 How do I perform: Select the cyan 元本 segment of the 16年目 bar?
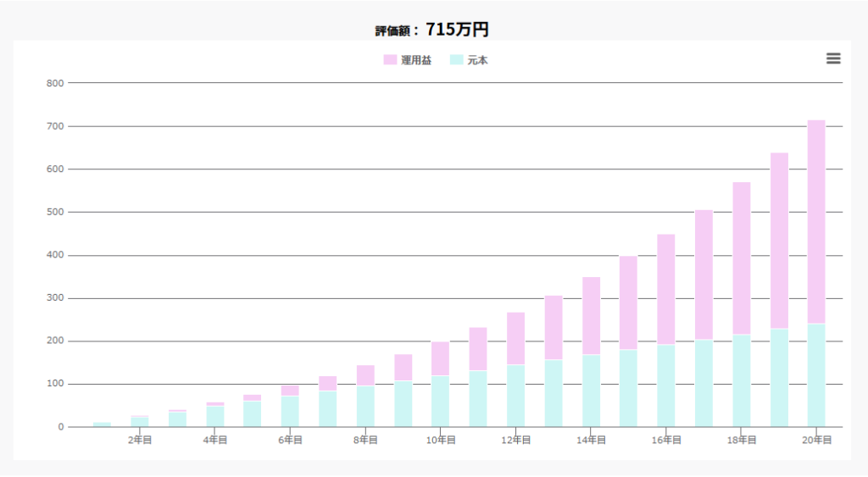point(666,385)
